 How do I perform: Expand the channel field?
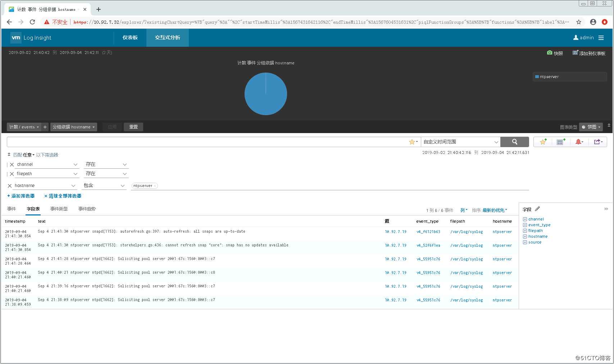(x=525, y=219)
